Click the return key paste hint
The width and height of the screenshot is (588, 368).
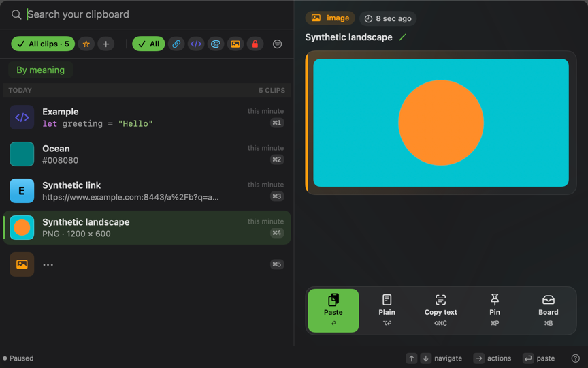(x=528, y=358)
